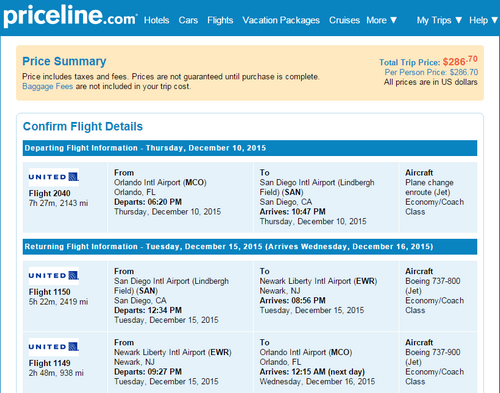Click United logo for Flight 1149
Image resolution: width=500 pixels, height=393 pixels.
tap(54, 347)
